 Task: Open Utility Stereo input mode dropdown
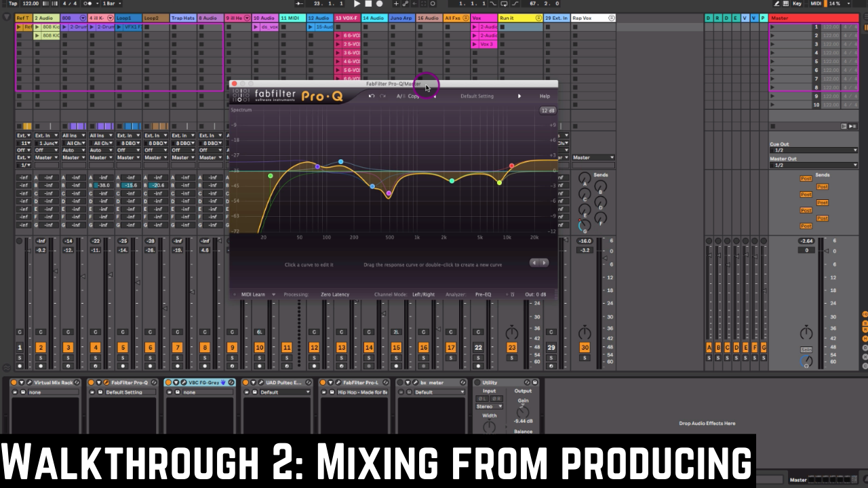488,407
